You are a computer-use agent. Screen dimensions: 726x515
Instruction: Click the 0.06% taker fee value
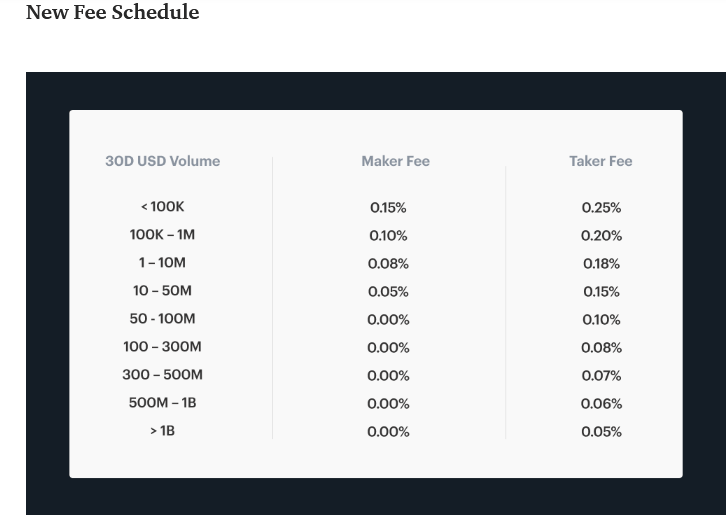(x=601, y=403)
